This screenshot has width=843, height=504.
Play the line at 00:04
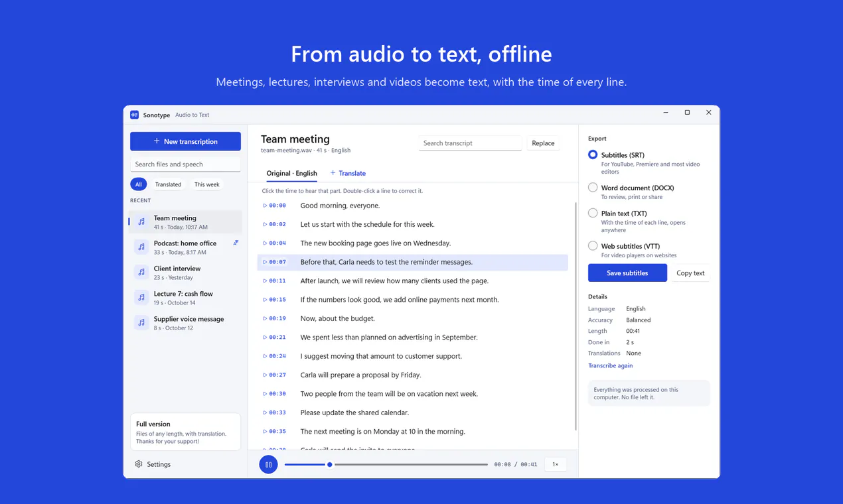(274, 243)
